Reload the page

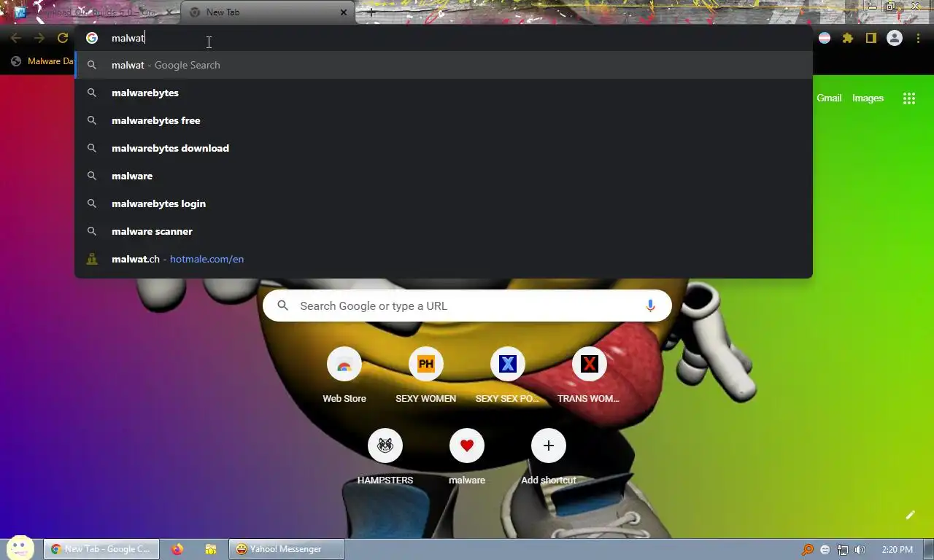point(63,39)
